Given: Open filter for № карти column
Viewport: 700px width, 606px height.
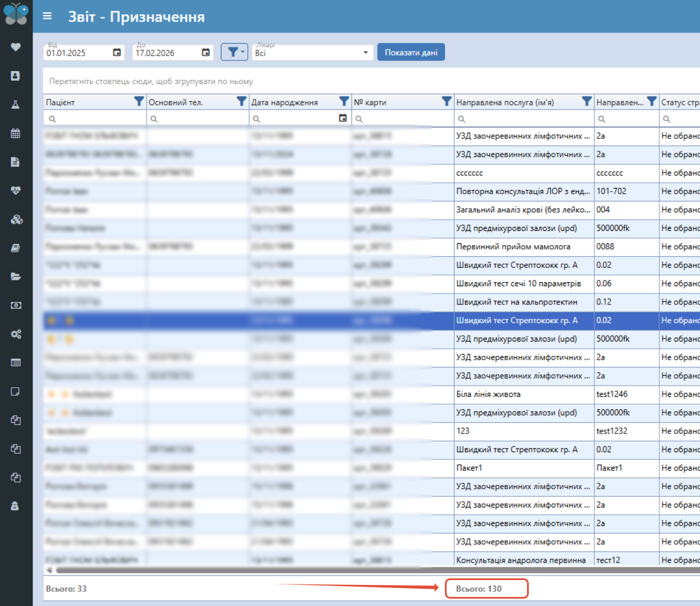Looking at the screenshot, I should click(x=447, y=102).
